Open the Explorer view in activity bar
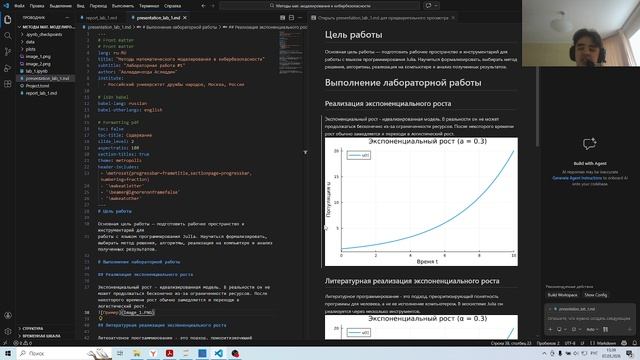The width and height of the screenshot is (640, 360). click(x=7, y=20)
